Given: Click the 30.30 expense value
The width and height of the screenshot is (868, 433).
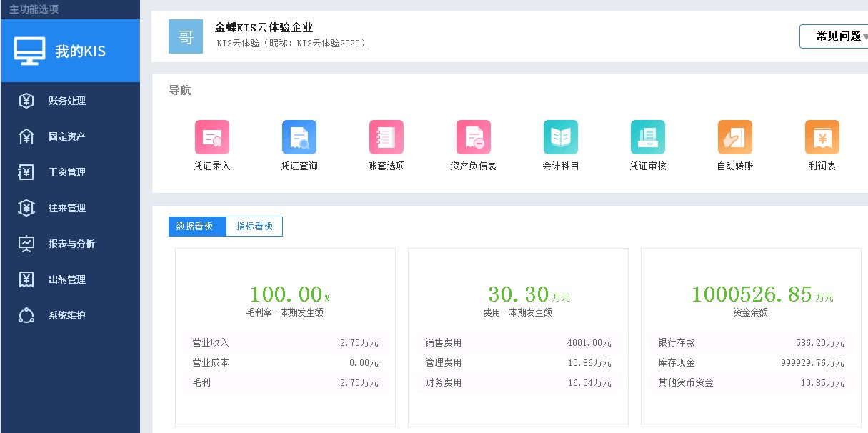Looking at the screenshot, I should 519,294.
